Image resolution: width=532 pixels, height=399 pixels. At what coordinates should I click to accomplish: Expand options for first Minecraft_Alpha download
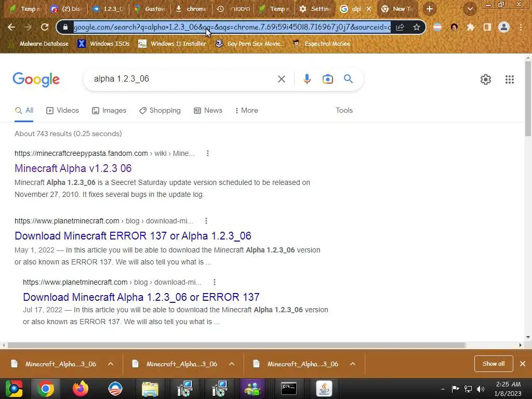[111, 364]
